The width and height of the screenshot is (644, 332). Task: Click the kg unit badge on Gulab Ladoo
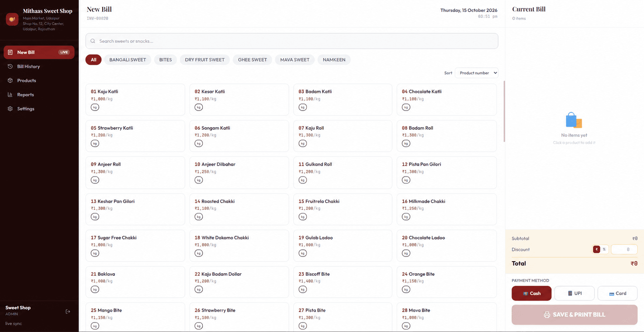pos(303,253)
